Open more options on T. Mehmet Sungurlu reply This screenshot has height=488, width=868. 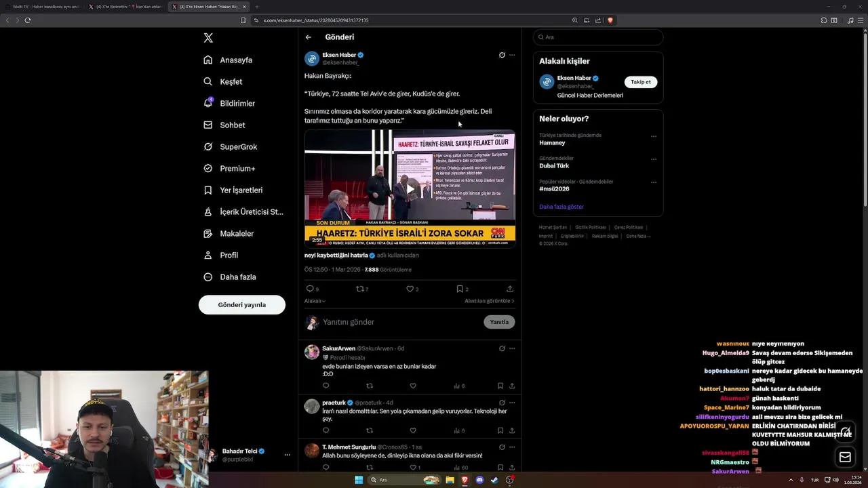pyautogui.click(x=512, y=447)
